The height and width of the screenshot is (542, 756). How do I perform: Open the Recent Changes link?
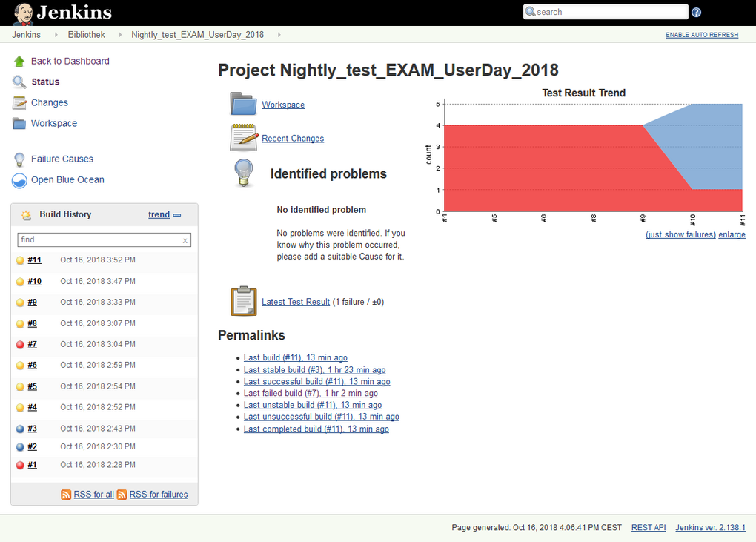[293, 139]
